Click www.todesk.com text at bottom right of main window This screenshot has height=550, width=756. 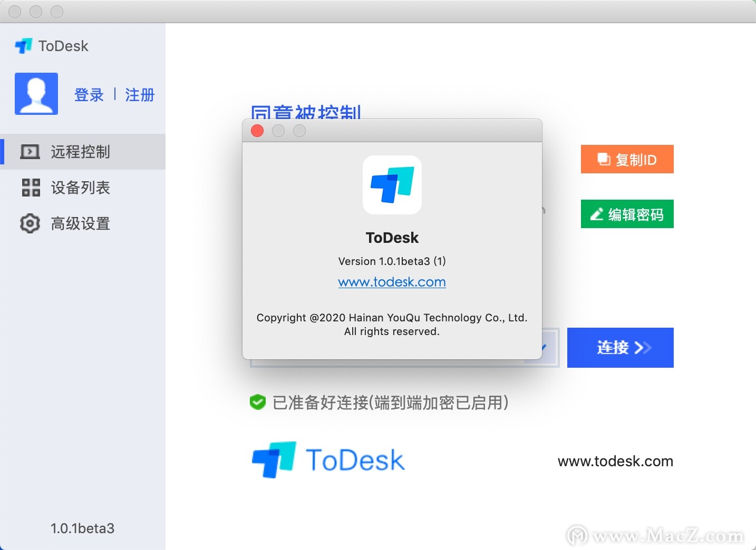coord(615,461)
